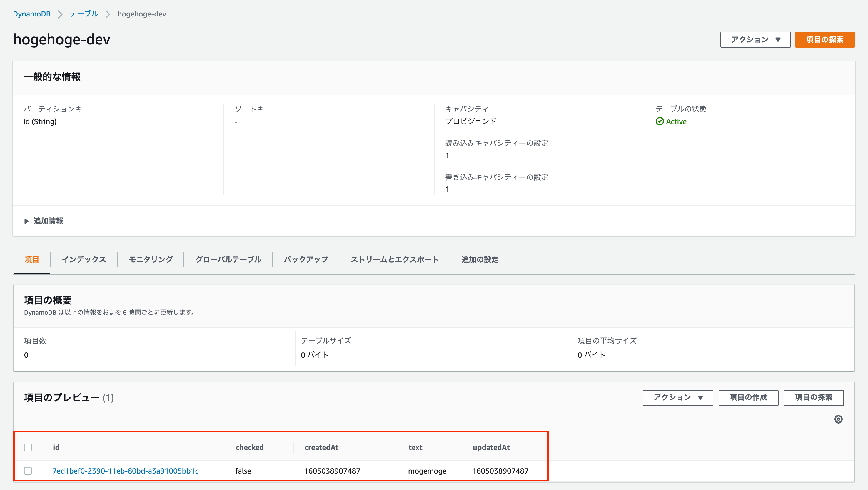This screenshot has height=490, width=868.
Task: Go to DynamoDB breadcrumb link
Action: click(32, 14)
